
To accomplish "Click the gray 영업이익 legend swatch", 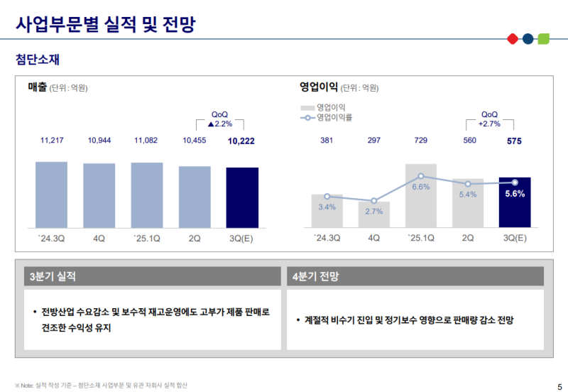I will coord(307,107).
